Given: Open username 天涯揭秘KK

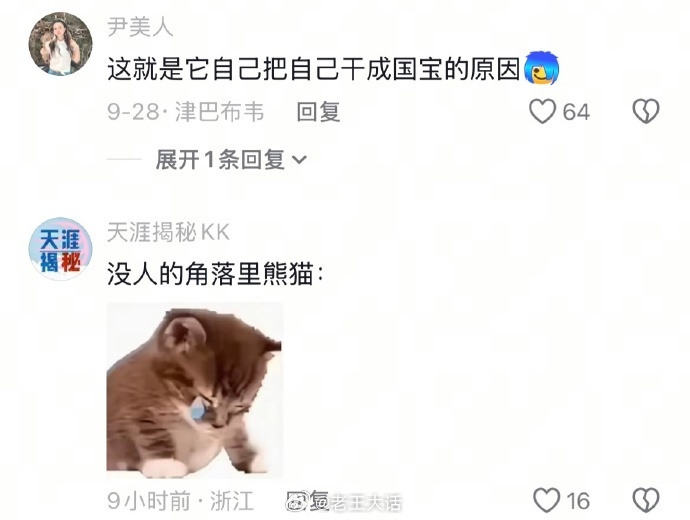Looking at the screenshot, I should click(169, 232).
